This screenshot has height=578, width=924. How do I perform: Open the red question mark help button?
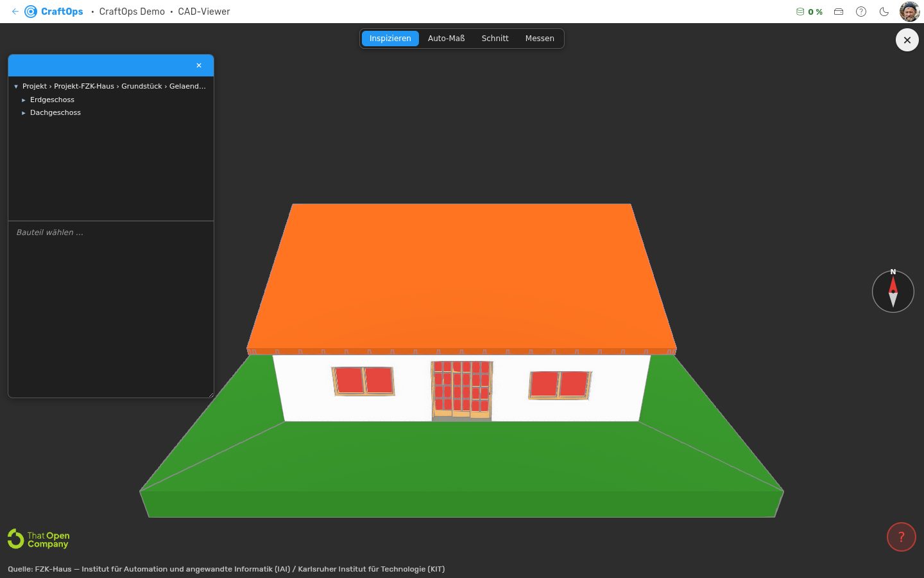902,537
